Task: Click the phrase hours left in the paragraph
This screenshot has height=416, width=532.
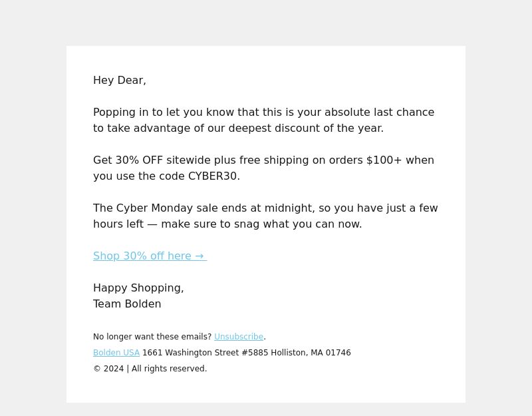Action: click(x=118, y=224)
